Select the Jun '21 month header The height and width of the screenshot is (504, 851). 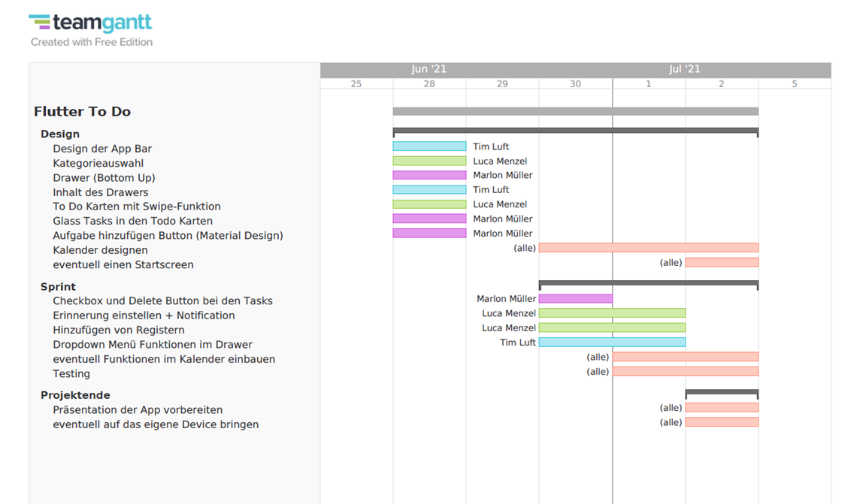[x=429, y=68]
